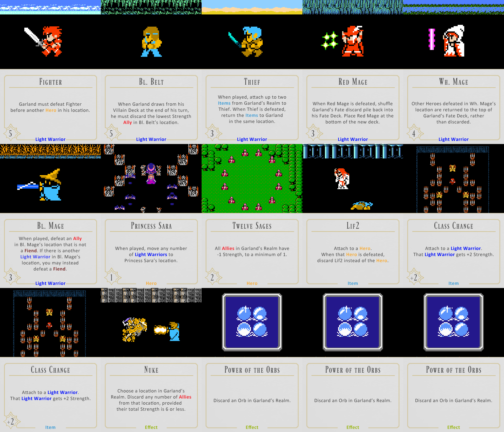Click the Nuke card title

(151, 370)
